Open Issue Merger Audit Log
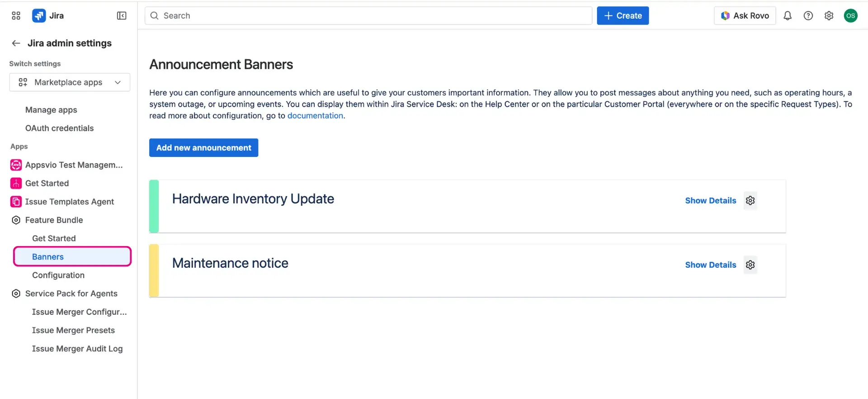The width and height of the screenshot is (868, 399). point(77,349)
